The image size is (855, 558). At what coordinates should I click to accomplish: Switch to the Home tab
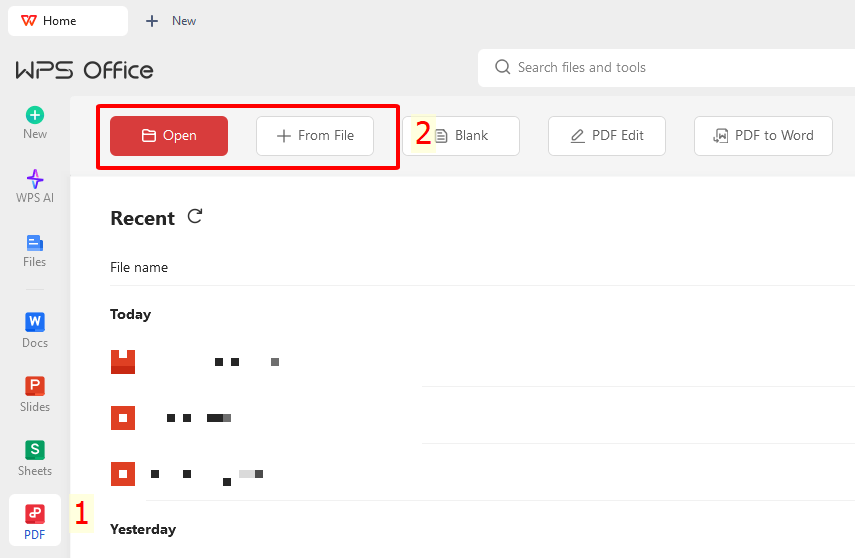[x=66, y=21]
